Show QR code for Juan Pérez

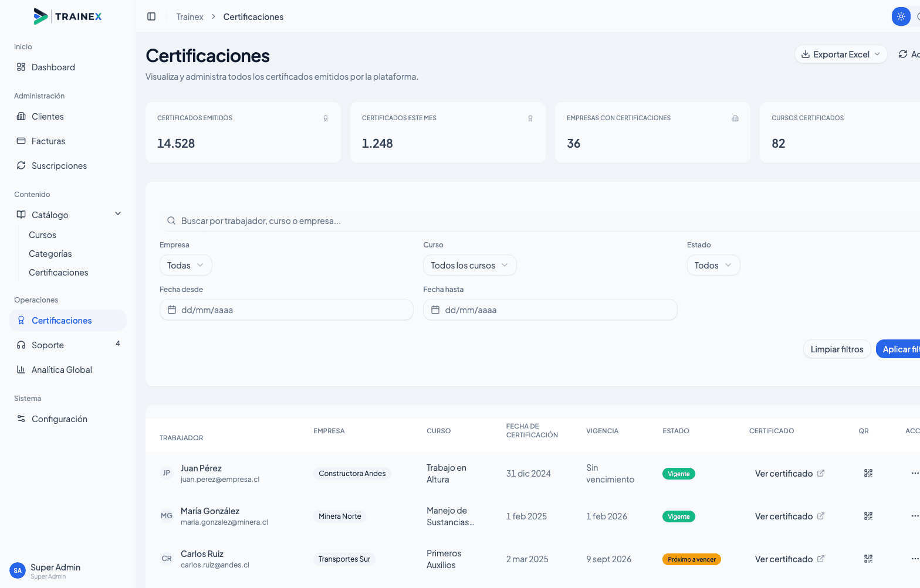[x=868, y=473]
